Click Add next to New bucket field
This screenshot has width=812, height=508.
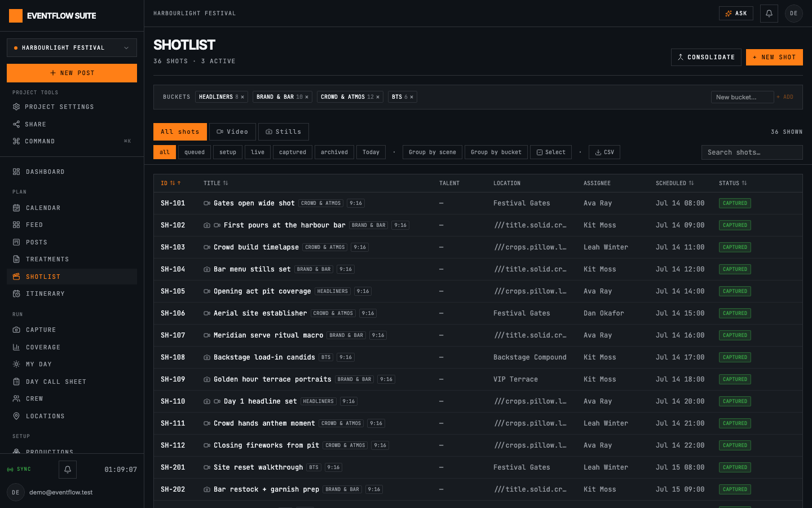785,97
